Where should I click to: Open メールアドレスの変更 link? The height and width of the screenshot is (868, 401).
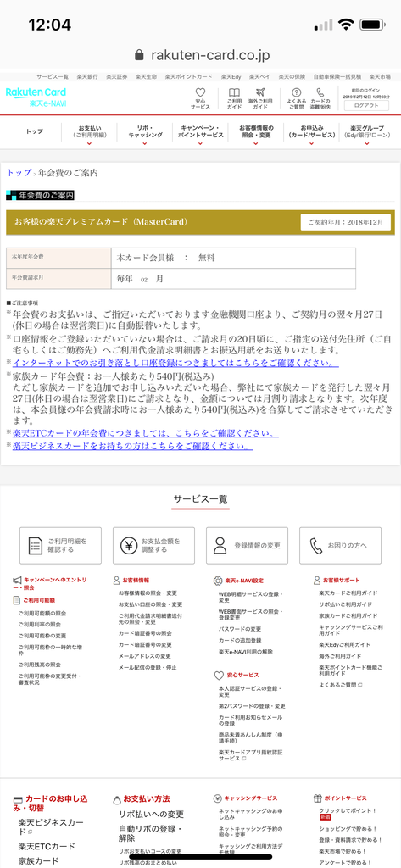[x=147, y=656]
